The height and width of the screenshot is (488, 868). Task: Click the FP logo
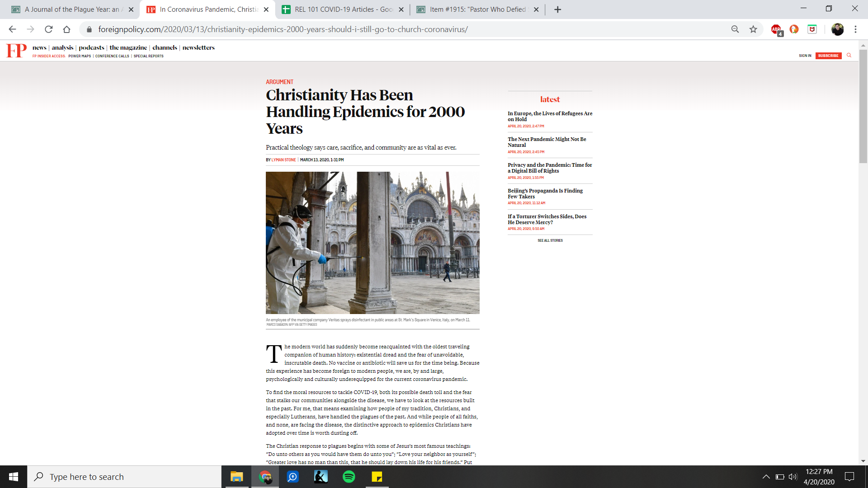click(16, 50)
